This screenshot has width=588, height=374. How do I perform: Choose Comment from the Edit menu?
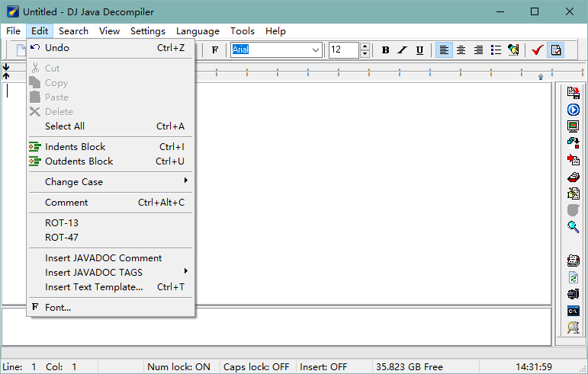[x=111, y=203]
